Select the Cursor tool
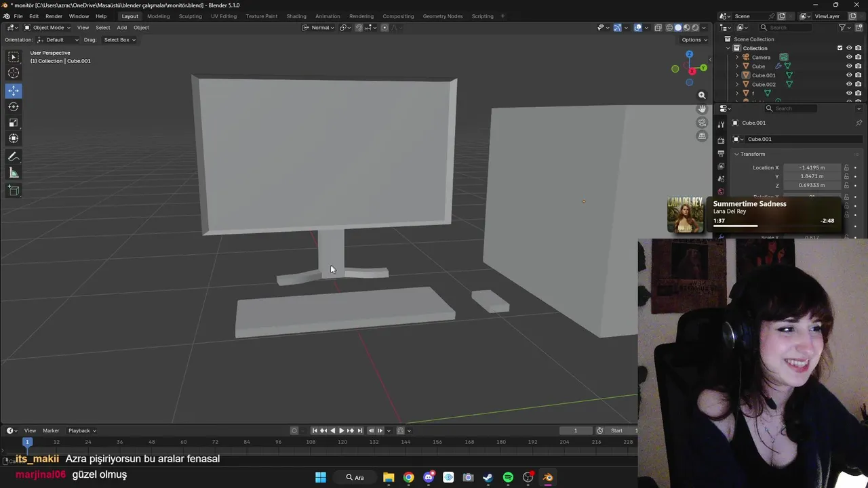This screenshot has height=488, width=868. point(14,73)
